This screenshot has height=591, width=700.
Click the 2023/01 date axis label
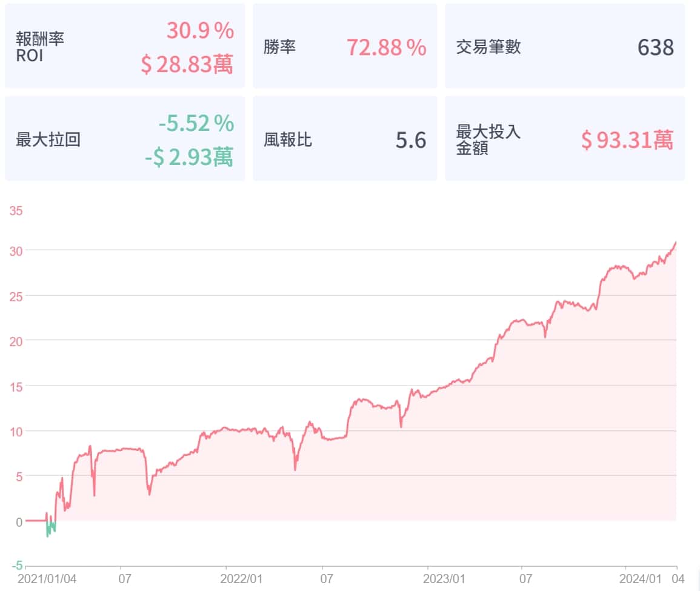[x=445, y=579]
